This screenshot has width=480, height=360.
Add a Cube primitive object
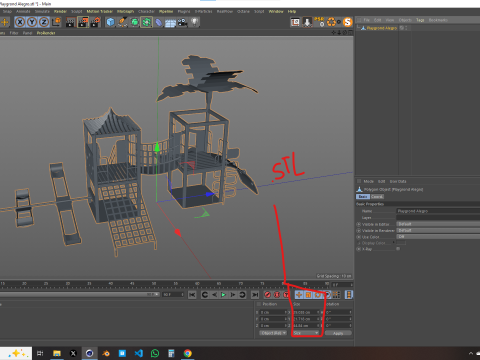110,22
